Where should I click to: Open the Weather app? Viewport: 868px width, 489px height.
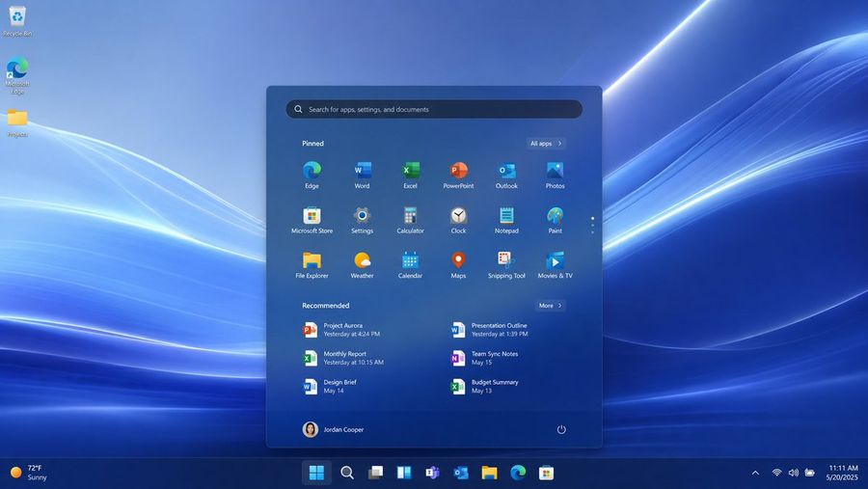coord(362,264)
